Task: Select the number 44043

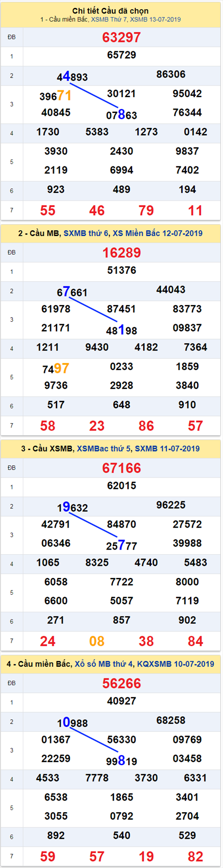Action: point(171,290)
